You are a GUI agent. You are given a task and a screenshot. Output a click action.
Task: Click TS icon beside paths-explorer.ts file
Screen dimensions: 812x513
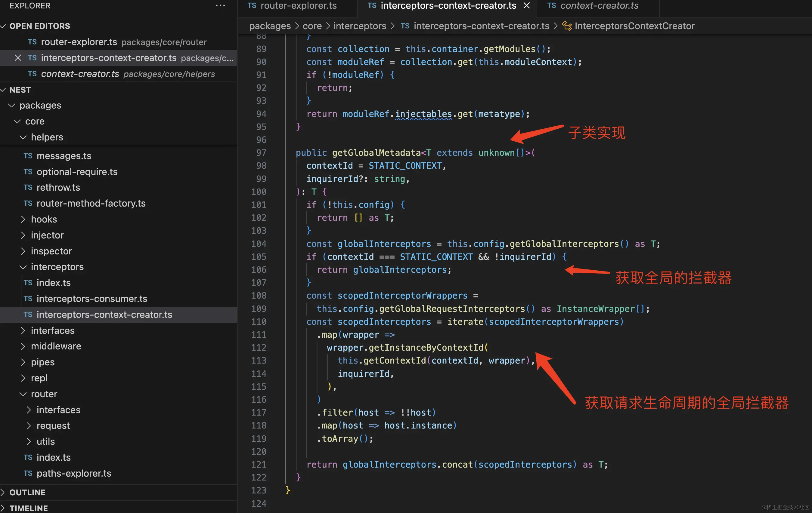pos(28,473)
